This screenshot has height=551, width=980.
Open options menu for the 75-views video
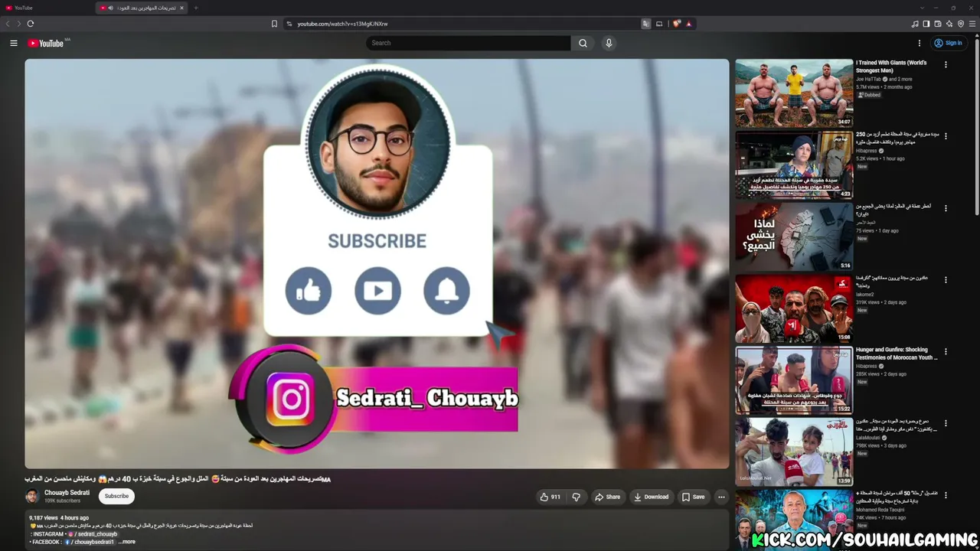coord(946,208)
